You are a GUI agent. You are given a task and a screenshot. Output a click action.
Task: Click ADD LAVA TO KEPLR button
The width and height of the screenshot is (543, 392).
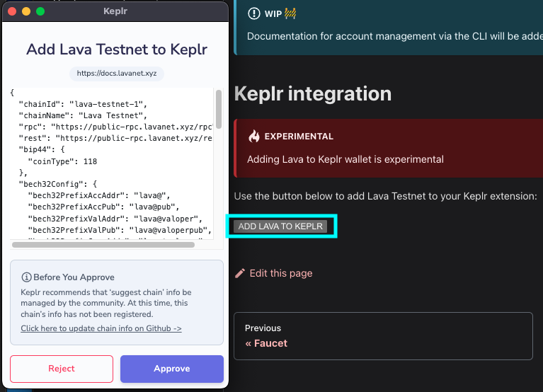click(280, 226)
